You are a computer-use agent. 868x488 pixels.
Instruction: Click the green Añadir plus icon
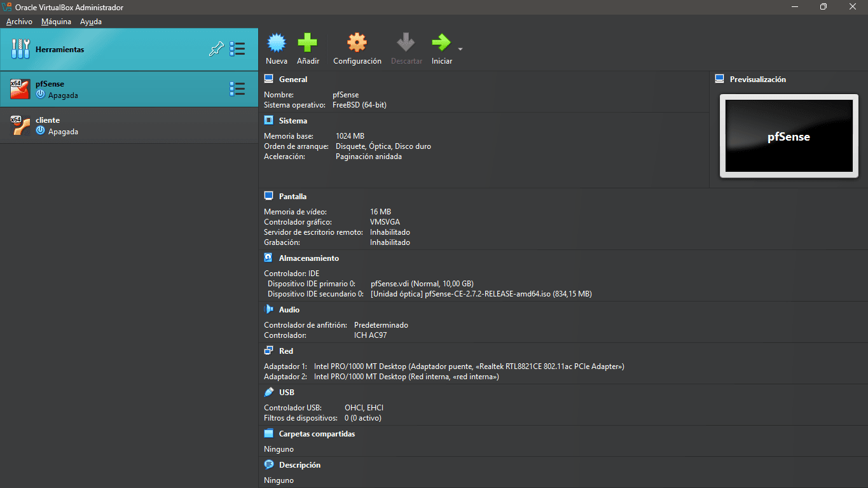pyautogui.click(x=308, y=43)
